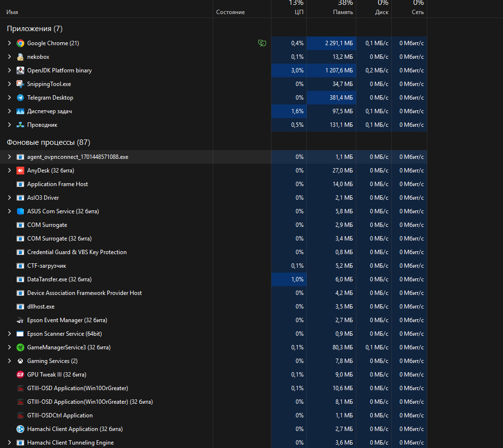503x448 pixels.
Task: Click the DataTansfer.exe icon
Action: tap(20, 279)
